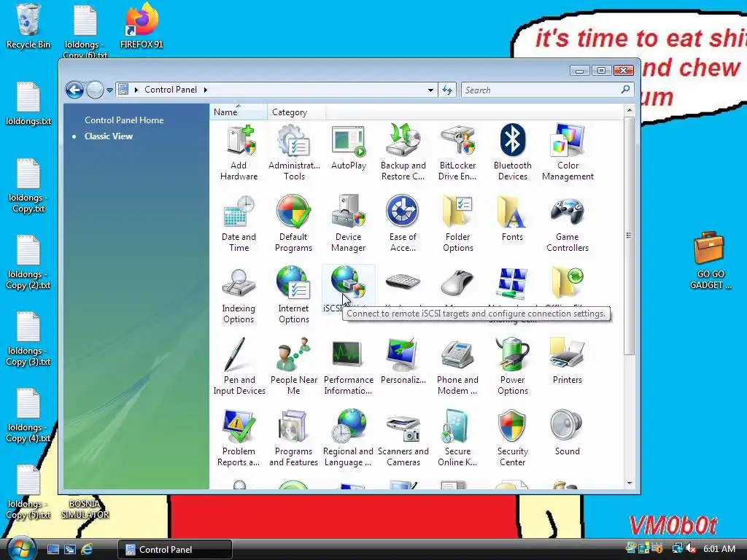
Task: Open Bluetooth Devices
Action: pyautogui.click(x=512, y=152)
